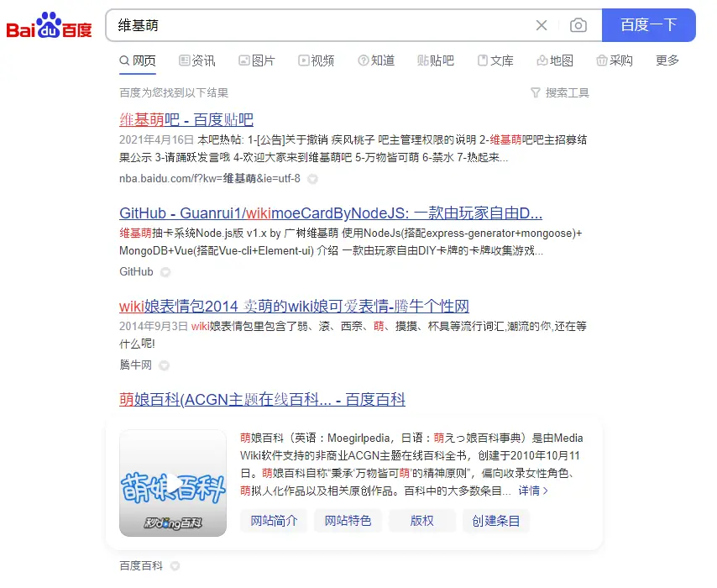Open the GitHub wikimoeCardByNodeJS result link
This screenshot has width=717, height=588.
[331, 213]
